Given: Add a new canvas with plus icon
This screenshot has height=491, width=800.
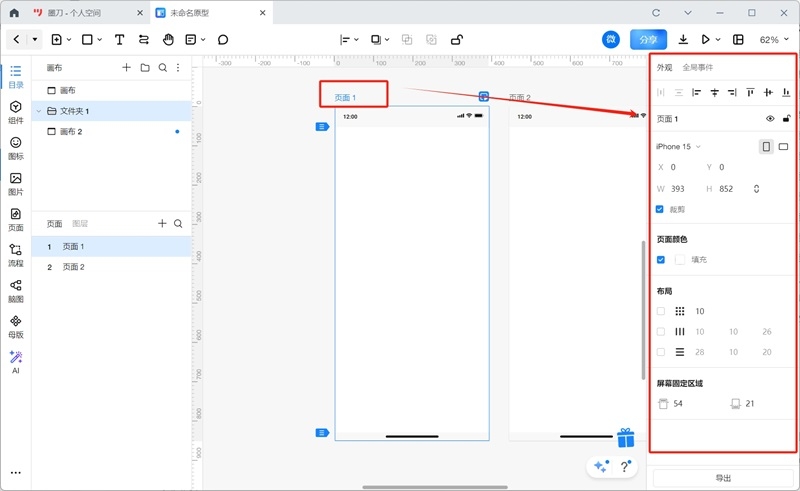Looking at the screenshot, I should 127,67.
